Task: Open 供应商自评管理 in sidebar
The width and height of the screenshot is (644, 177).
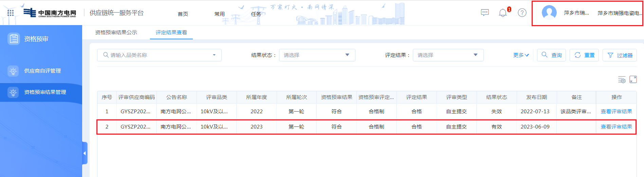Action: (42, 71)
